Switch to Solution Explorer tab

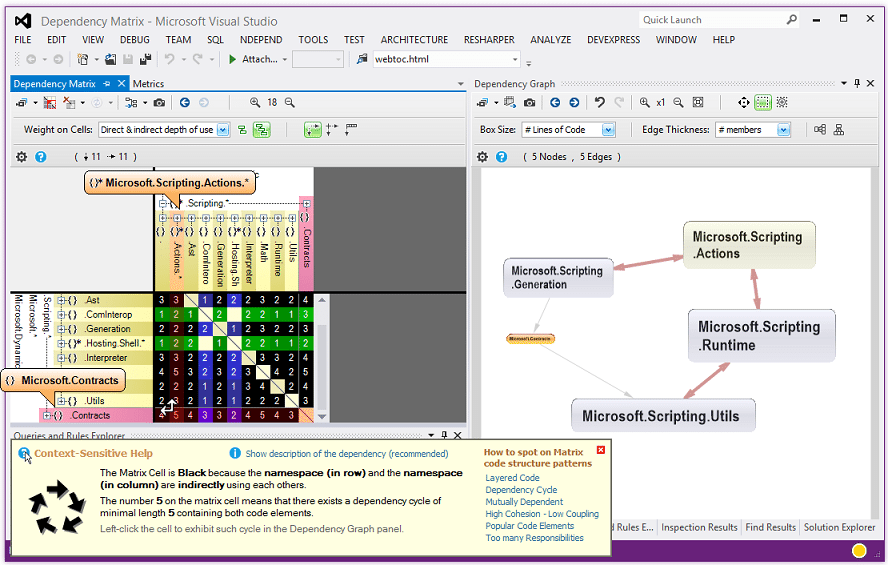point(839,527)
